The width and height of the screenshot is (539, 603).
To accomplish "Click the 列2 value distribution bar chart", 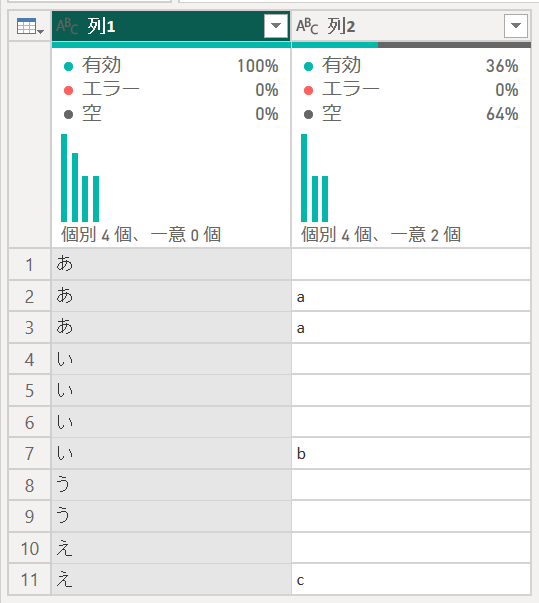I will [x=314, y=178].
